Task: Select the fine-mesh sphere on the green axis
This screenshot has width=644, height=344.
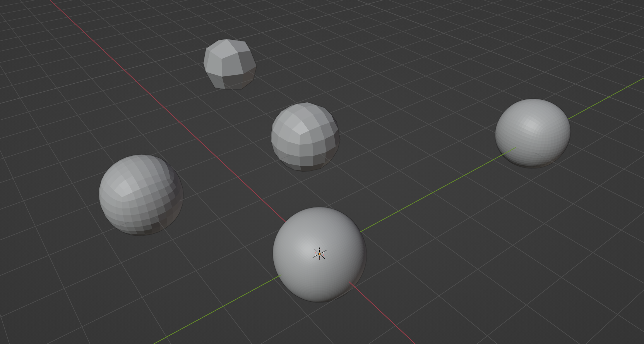Action: pyautogui.click(x=533, y=133)
